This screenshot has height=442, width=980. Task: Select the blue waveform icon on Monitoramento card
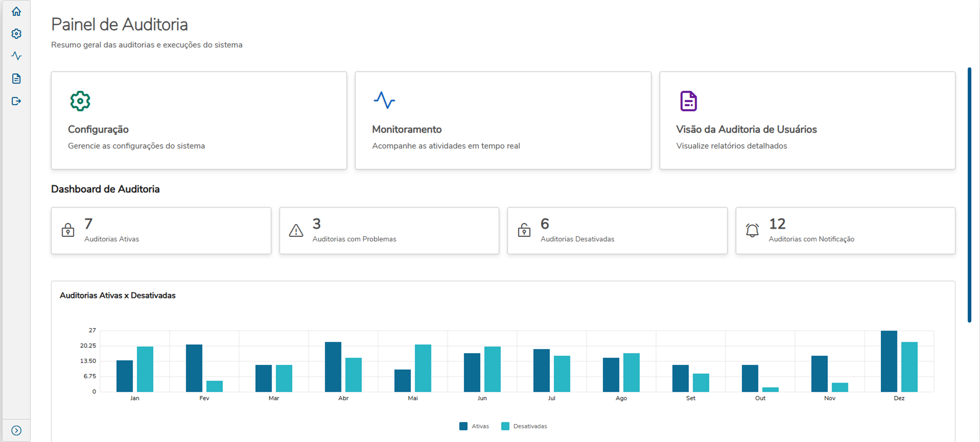tap(384, 100)
